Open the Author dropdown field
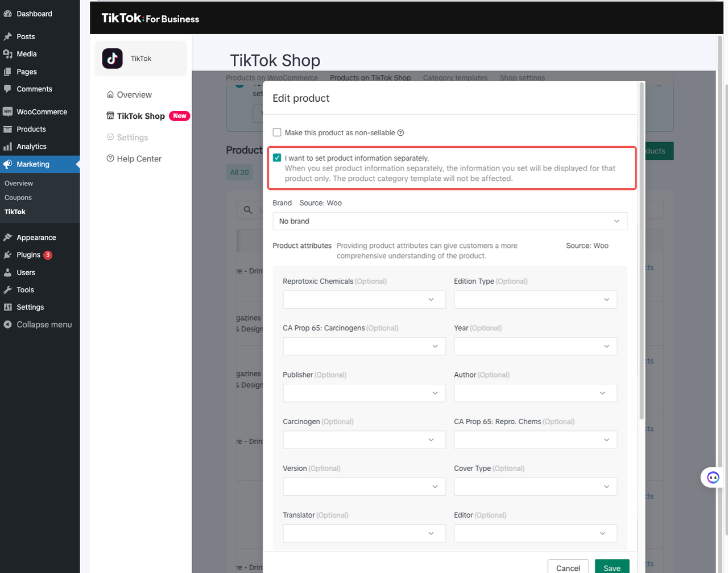 point(535,393)
